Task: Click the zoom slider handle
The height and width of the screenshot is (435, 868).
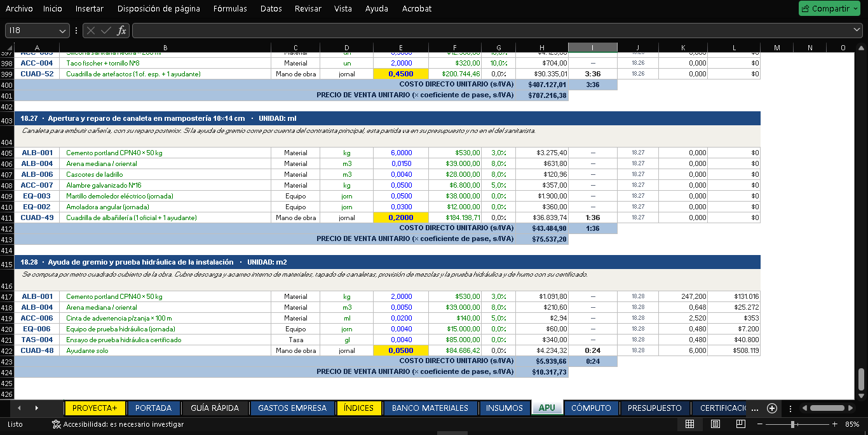Action: [x=792, y=424]
